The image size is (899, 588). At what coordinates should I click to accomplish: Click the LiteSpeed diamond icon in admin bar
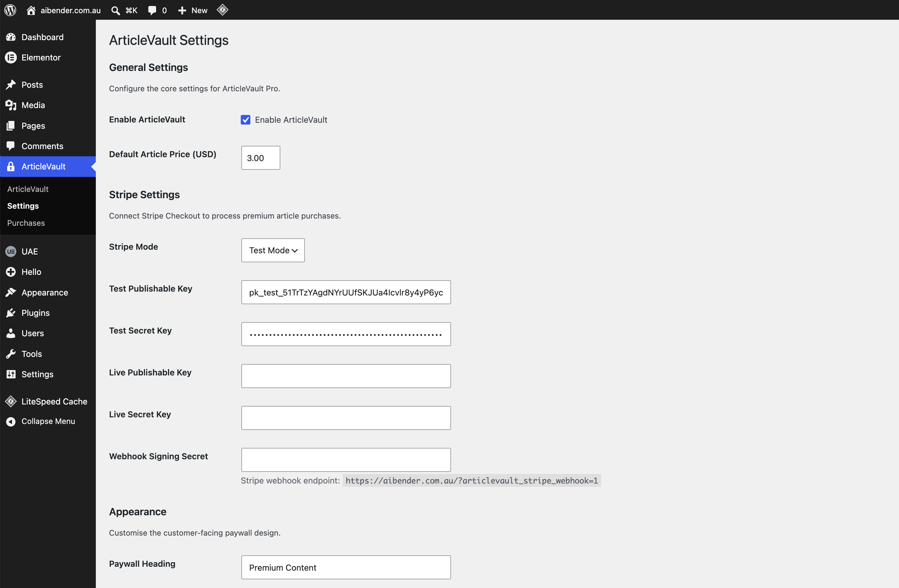tap(223, 10)
